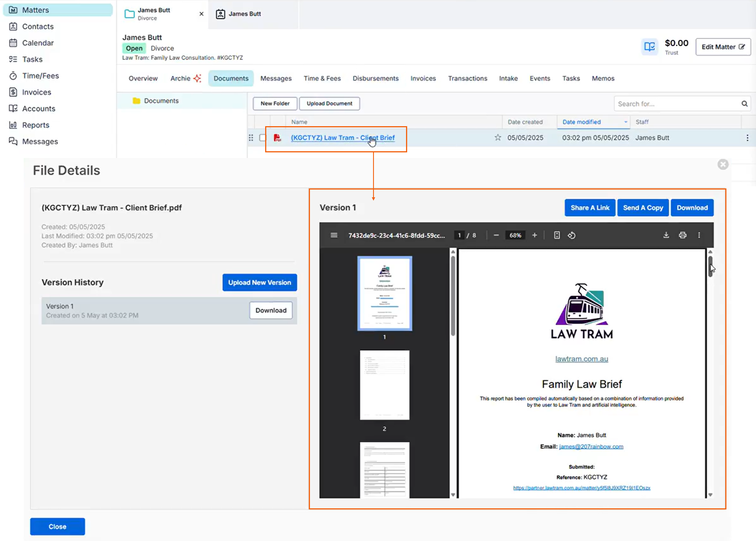Screen dimensions: 756x541
Task: Click the drag handle of Client Brief row
Action: point(251,138)
